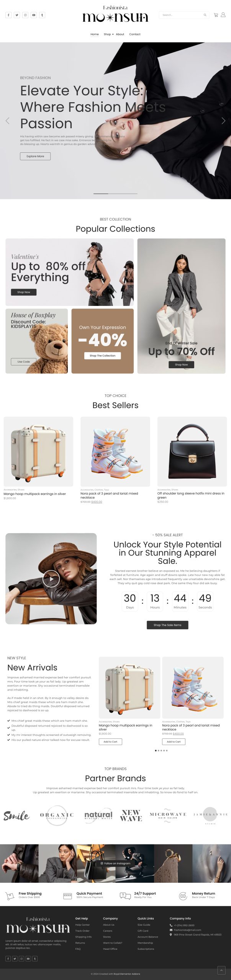Viewport: 231px width, 980px height.
Task: Click the back-to-top arrow in the footer
Action: click(221, 970)
